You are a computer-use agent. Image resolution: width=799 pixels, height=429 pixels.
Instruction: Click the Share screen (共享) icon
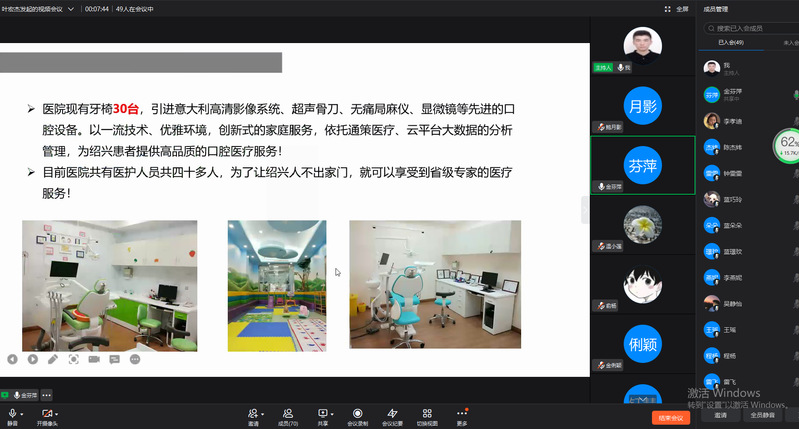click(322, 413)
